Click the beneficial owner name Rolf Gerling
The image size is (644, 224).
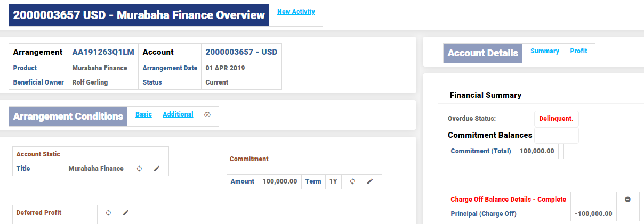pyautogui.click(x=90, y=82)
